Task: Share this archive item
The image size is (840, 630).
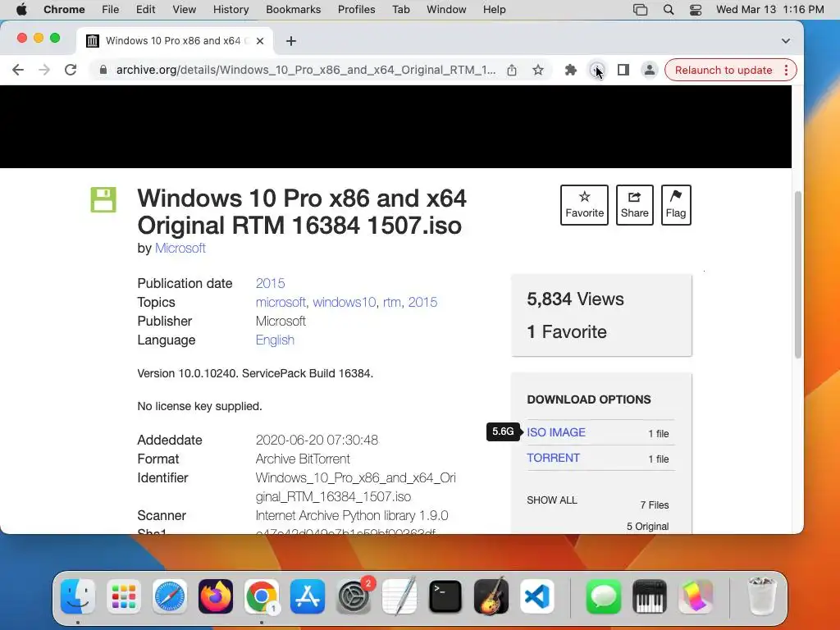Action: pyautogui.click(x=634, y=205)
